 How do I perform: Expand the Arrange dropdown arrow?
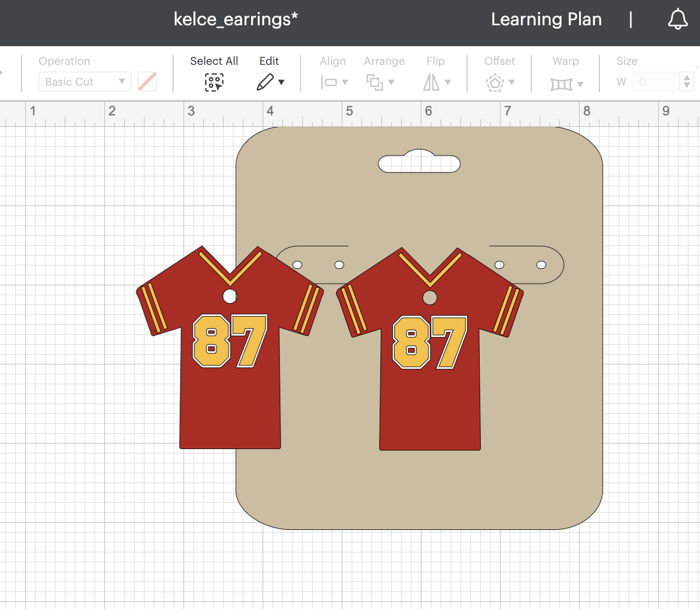391,82
